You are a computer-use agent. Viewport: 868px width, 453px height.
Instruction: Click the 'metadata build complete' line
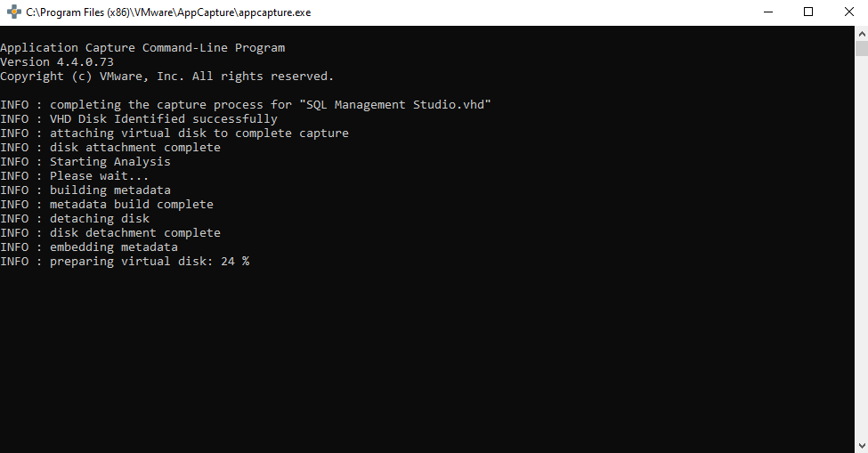[106, 204]
